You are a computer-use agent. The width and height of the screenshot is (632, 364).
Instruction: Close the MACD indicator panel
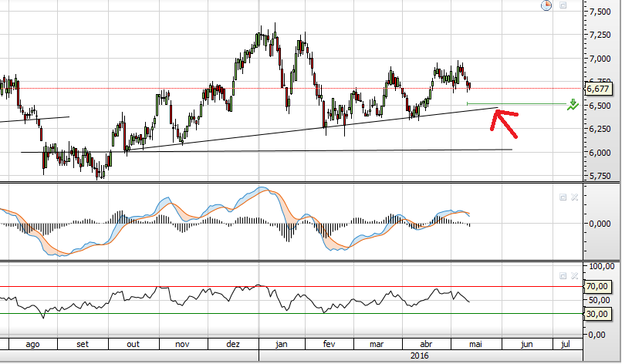tap(574, 197)
